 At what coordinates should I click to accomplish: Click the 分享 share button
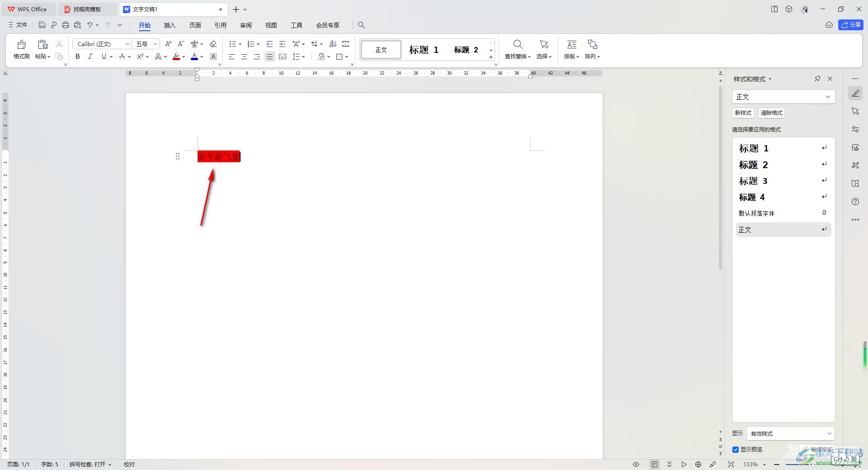(x=850, y=25)
